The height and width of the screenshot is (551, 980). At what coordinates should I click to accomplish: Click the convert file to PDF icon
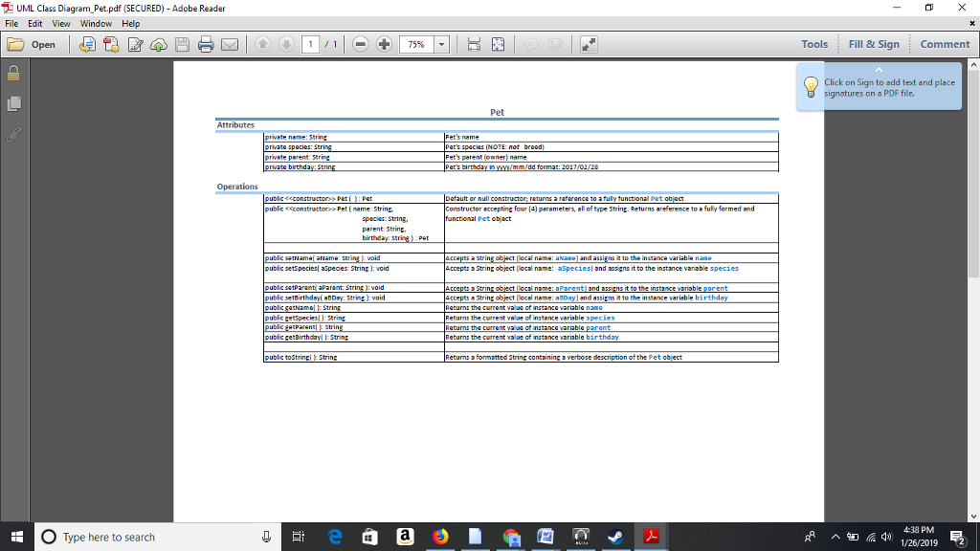point(87,44)
